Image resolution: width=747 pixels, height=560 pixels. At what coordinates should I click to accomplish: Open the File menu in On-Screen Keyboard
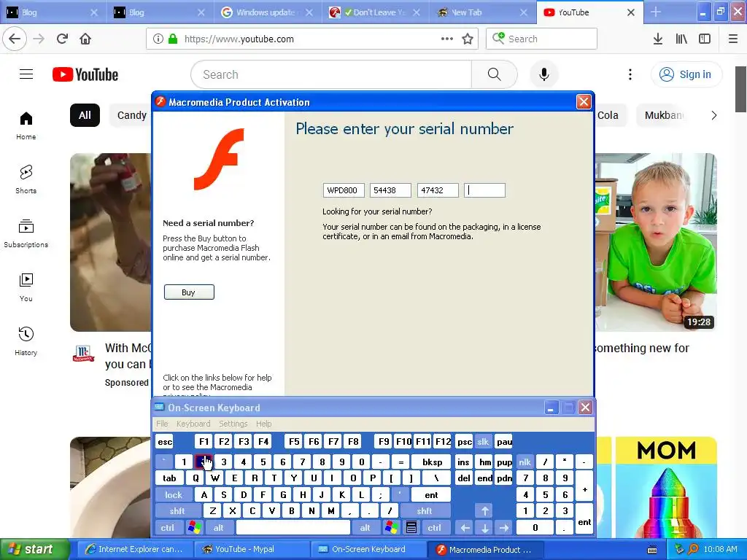pyautogui.click(x=162, y=424)
